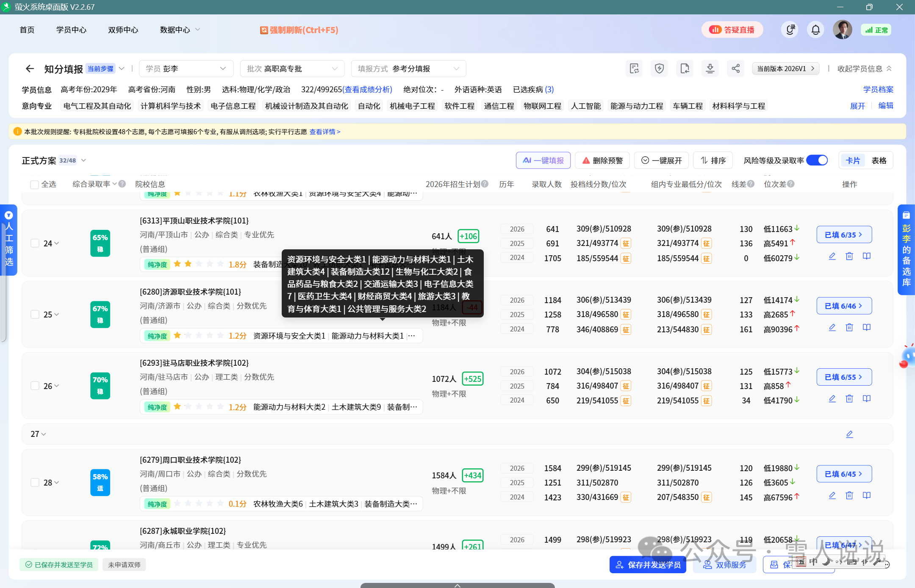Click the 删除预警 button
915x588 pixels.
click(602, 160)
